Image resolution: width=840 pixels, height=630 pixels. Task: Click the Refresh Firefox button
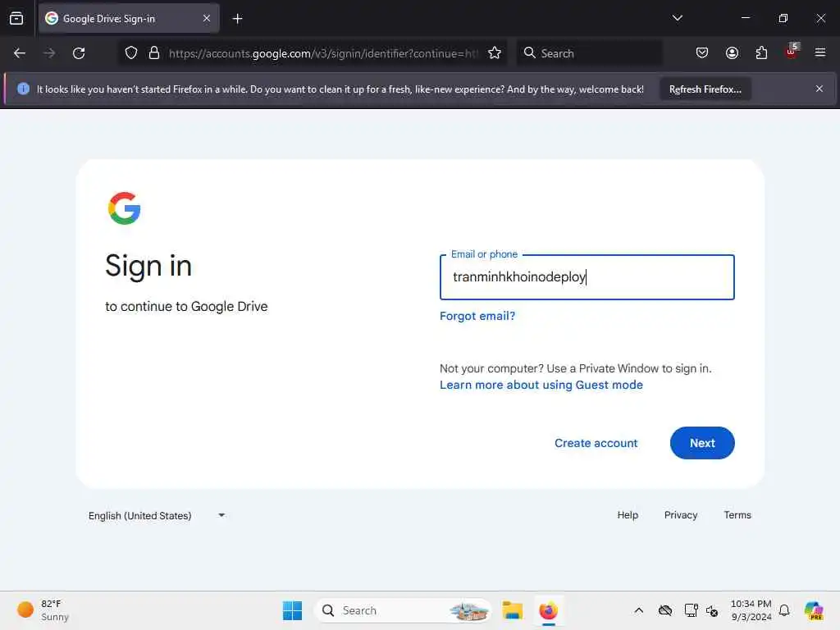coord(705,89)
